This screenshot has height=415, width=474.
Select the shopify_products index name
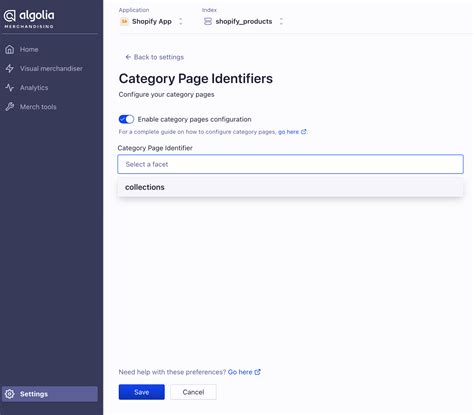pyautogui.click(x=244, y=22)
